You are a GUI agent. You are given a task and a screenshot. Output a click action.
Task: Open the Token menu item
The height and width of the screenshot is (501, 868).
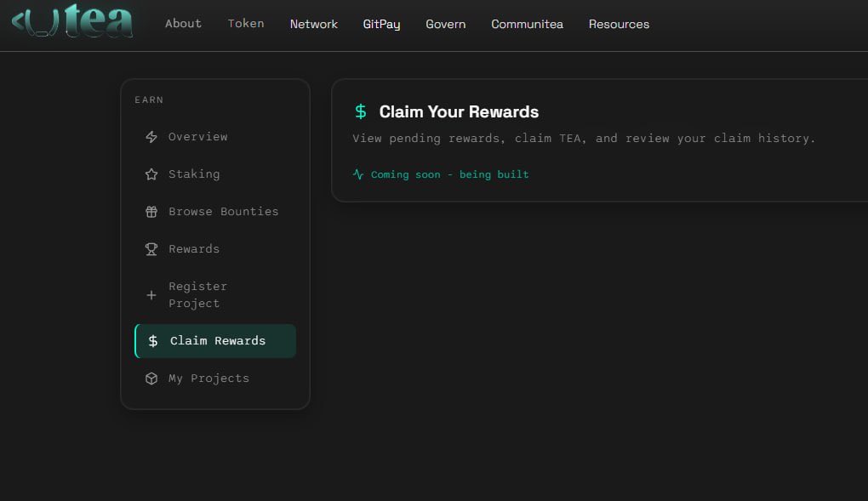pyautogui.click(x=246, y=24)
